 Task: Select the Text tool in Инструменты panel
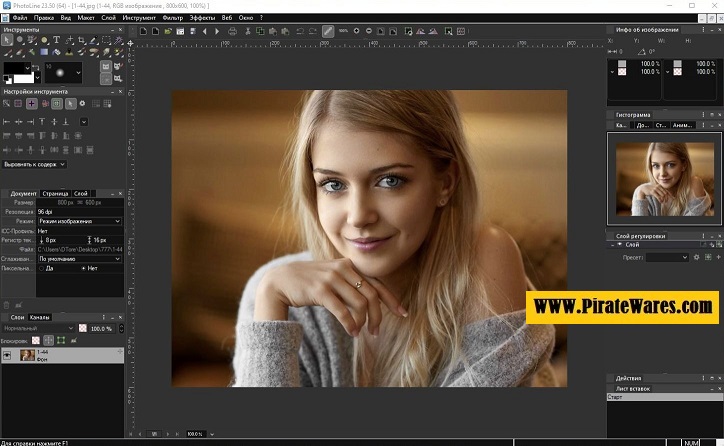57,41
